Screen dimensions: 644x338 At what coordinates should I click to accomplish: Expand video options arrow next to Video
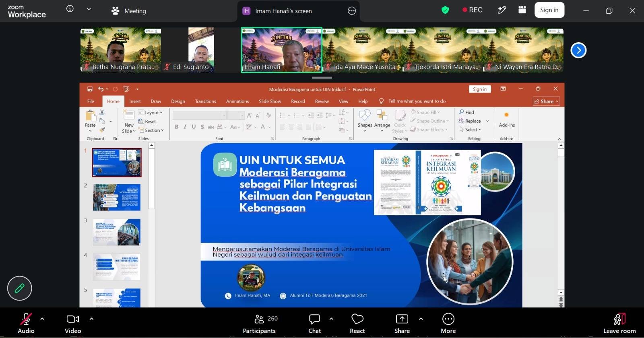pyautogui.click(x=91, y=319)
